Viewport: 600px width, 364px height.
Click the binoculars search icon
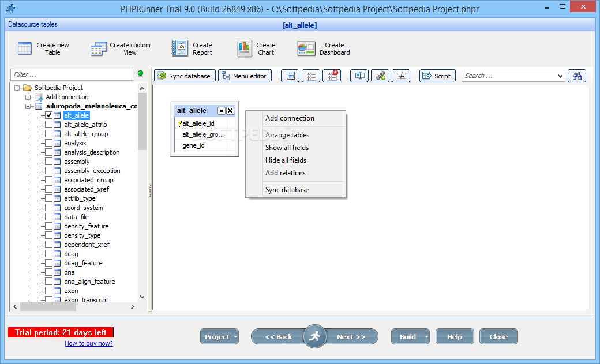click(577, 76)
